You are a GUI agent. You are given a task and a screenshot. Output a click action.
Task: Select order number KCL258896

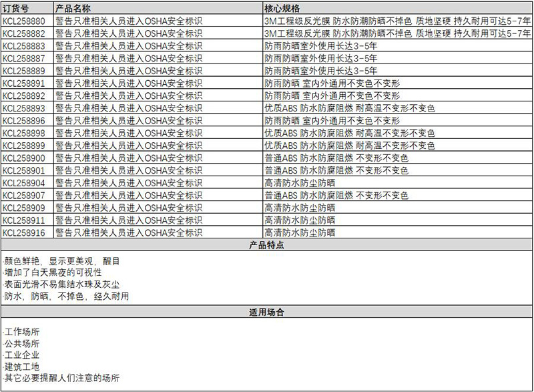click(x=25, y=121)
